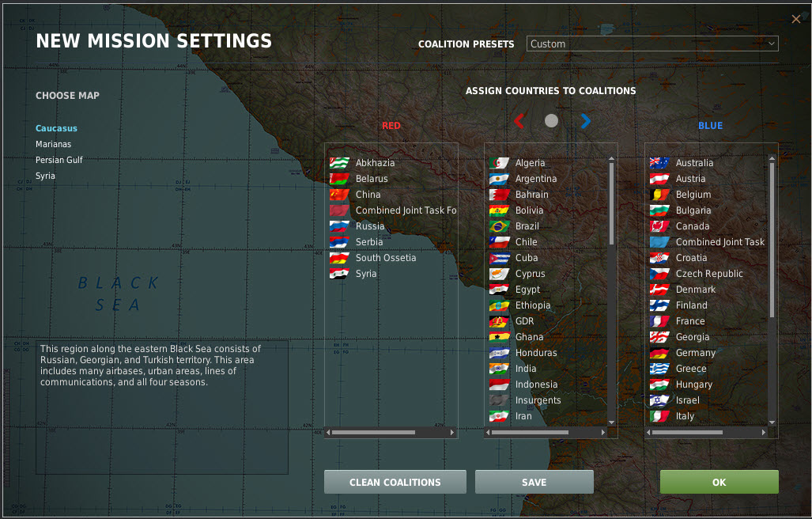Select the China flag icon

pos(340,195)
